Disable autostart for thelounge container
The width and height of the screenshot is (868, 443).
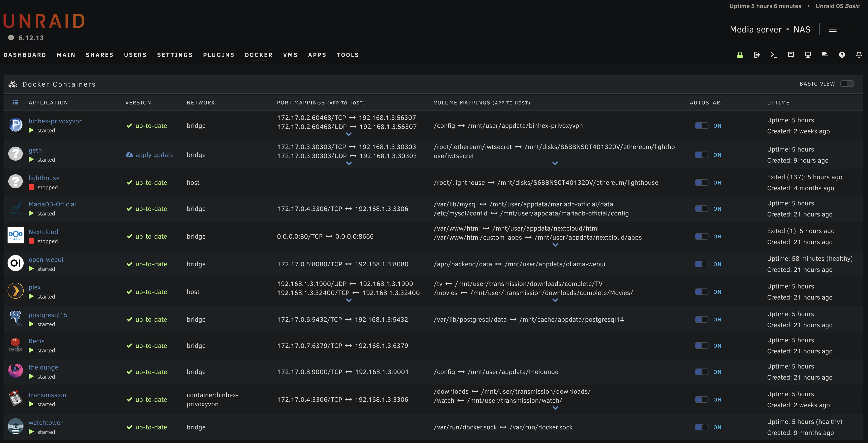[701, 372]
